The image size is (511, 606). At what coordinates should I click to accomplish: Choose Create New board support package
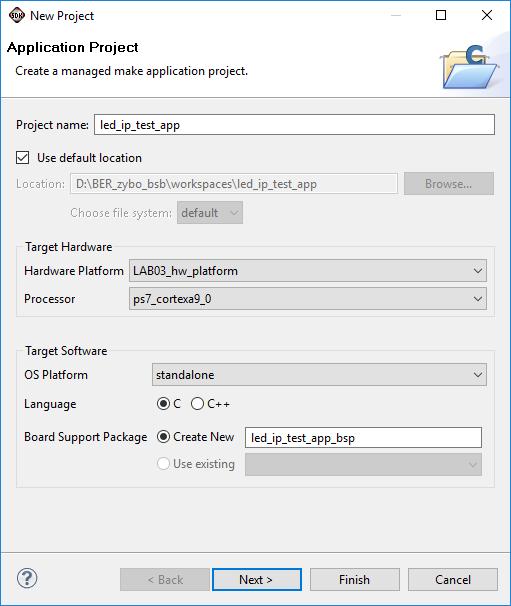(164, 437)
